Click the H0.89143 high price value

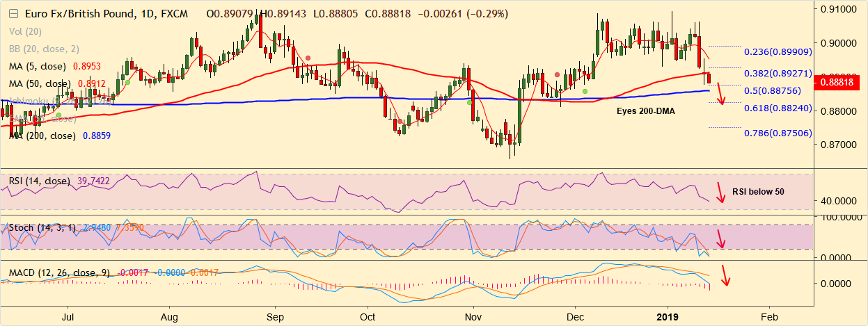(x=283, y=14)
